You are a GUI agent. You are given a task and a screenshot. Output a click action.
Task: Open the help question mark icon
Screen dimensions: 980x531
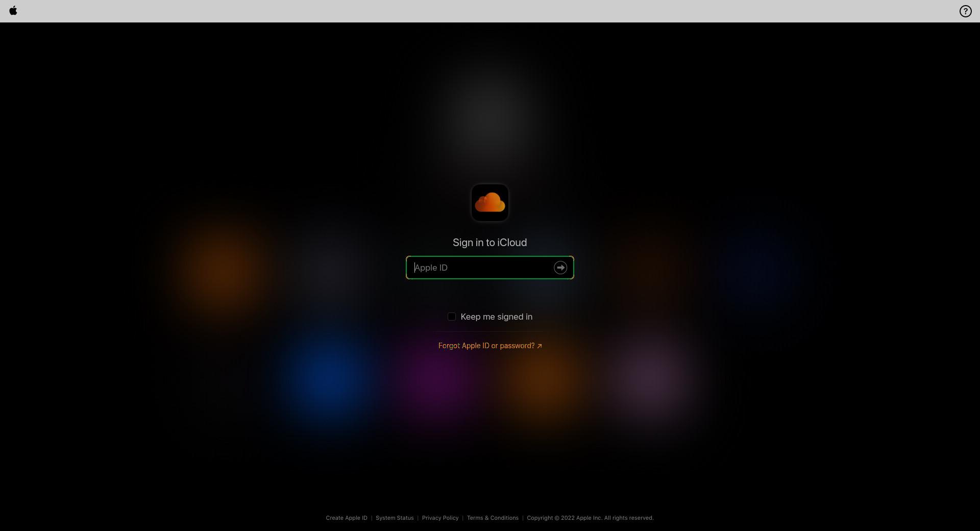point(965,11)
